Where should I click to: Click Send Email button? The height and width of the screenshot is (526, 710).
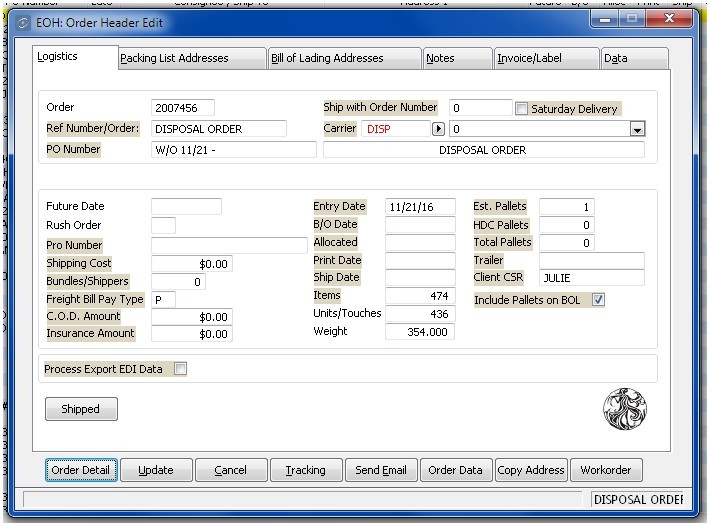[x=381, y=470]
